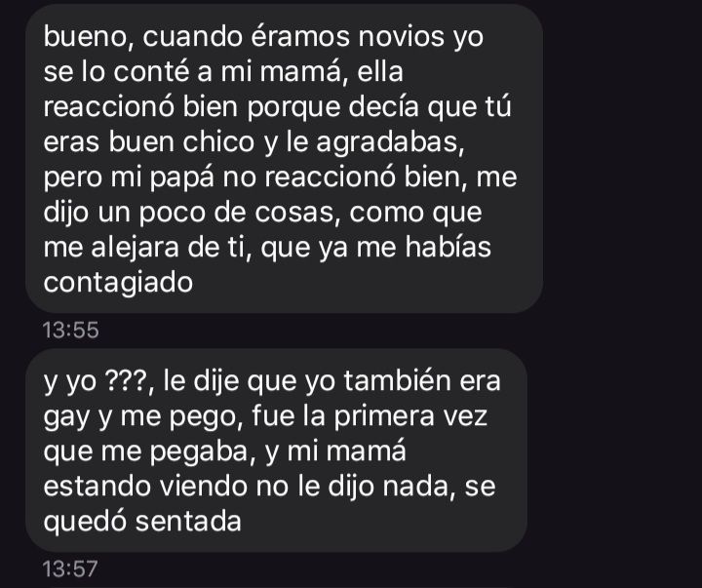Select the message beginning with 'y yo ???'

tap(276, 451)
